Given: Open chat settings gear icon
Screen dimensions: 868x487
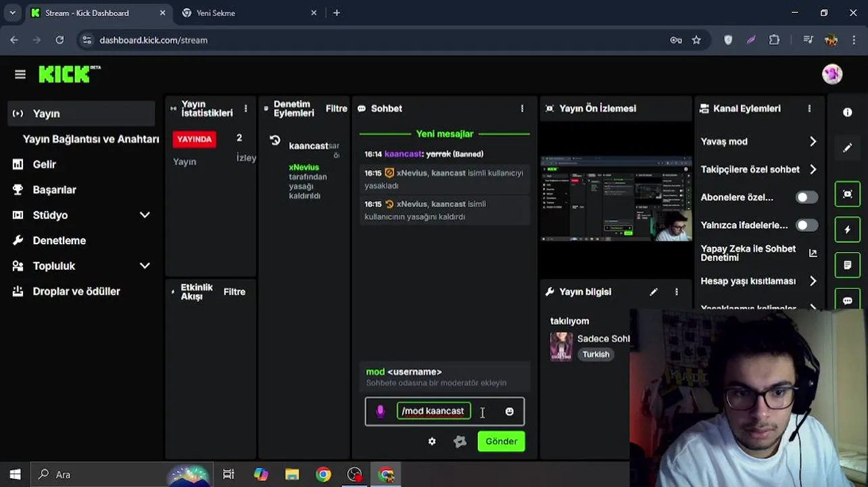Looking at the screenshot, I should 432,441.
